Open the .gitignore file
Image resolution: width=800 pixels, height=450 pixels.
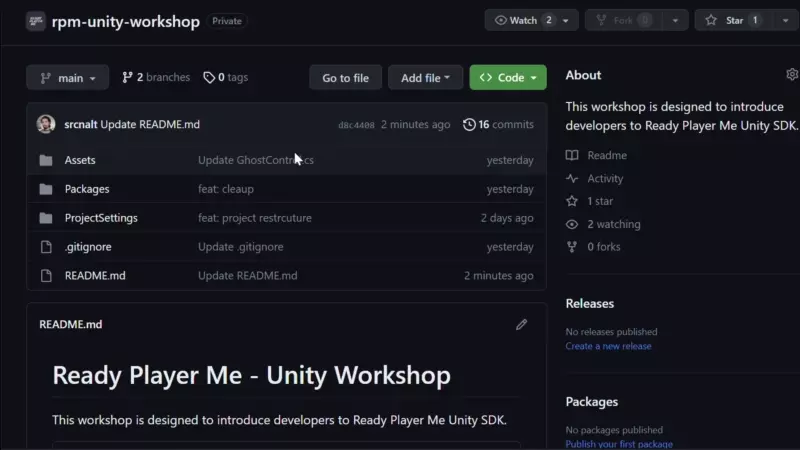(88, 247)
